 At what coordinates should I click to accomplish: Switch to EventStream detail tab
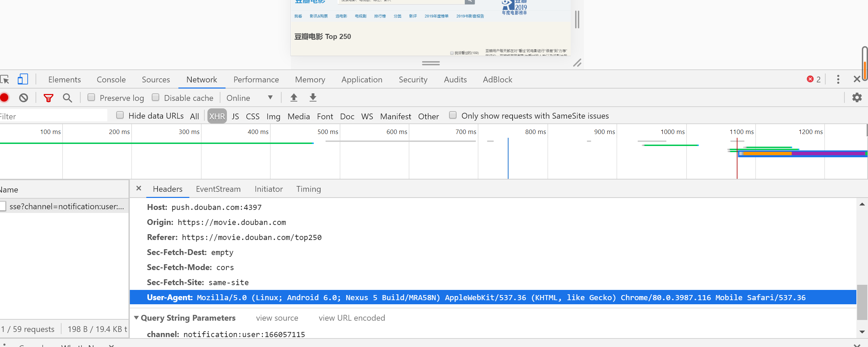pos(218,189)
